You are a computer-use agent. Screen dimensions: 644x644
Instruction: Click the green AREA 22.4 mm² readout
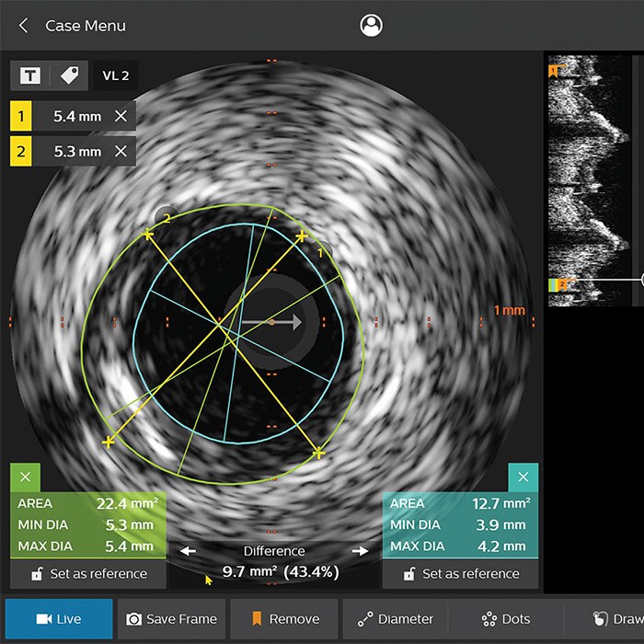click(88, 503)
